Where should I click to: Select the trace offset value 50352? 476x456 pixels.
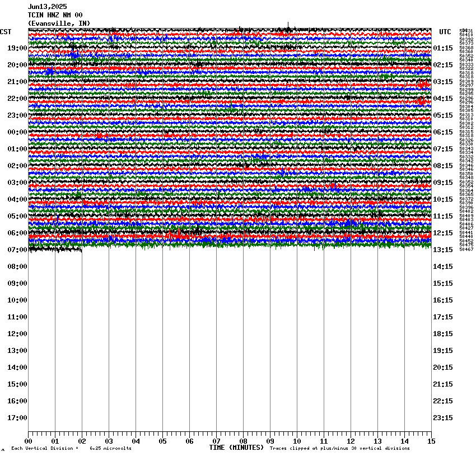pos(466,56)
